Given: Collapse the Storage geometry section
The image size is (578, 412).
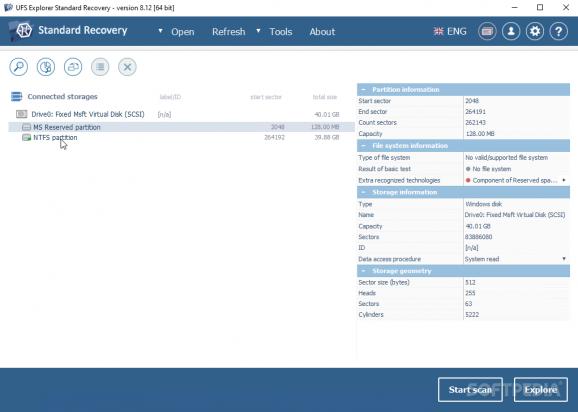Looking at the screenshot, I should [x=364, y=271].
